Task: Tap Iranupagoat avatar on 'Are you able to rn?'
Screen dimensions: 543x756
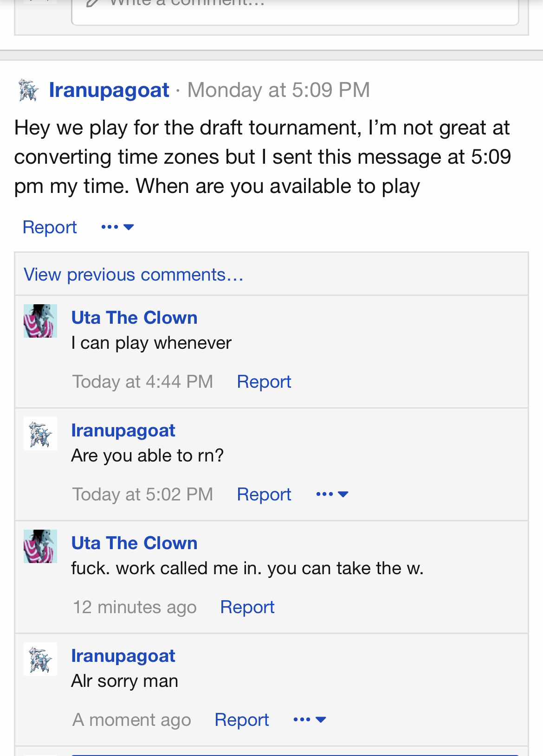Action: coord(40,434)
